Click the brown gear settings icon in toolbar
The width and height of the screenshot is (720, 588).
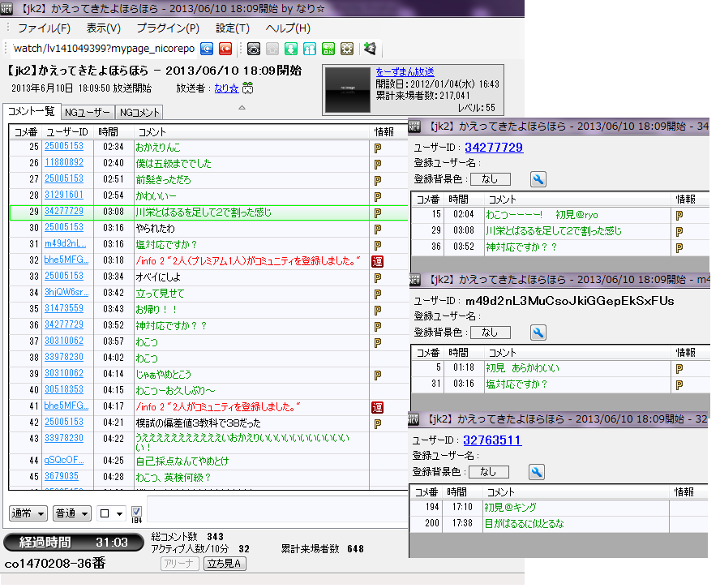[x=347, y=49]
